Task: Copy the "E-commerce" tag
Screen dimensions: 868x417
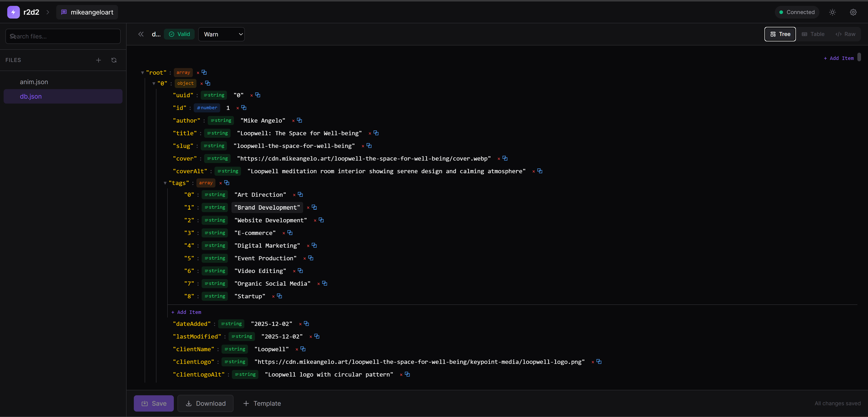Action: [x=290, y=233]
